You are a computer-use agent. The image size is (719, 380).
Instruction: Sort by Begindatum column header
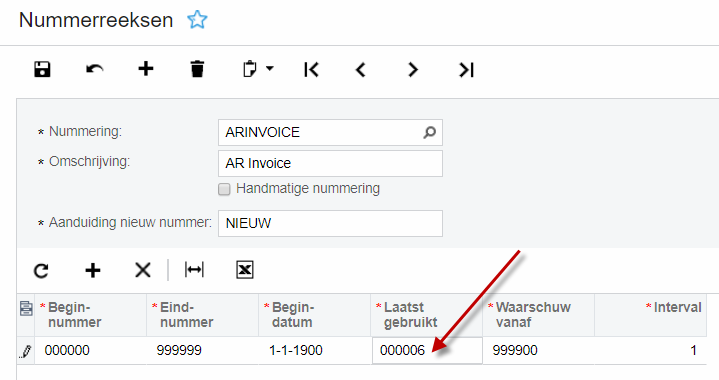pos(315,315)
